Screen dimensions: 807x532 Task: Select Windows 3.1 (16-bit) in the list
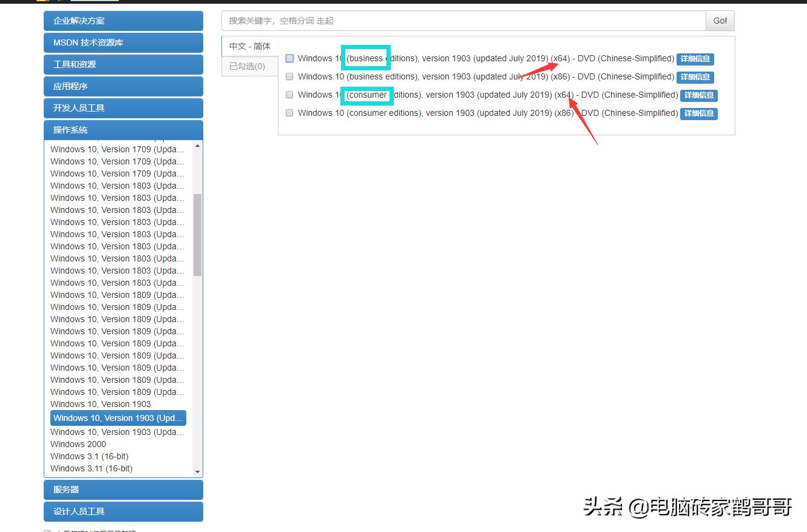(x=89, y=456)
